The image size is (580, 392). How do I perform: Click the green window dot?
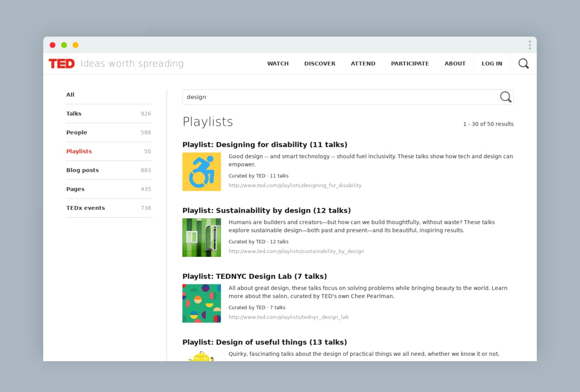click(64, 45)
